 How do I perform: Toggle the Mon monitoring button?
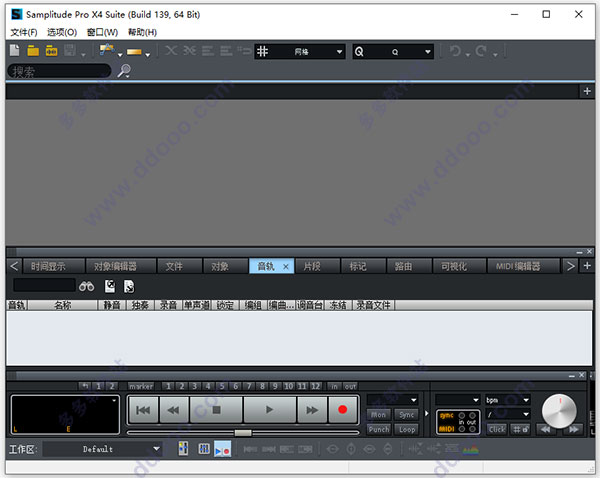pos(378,414)
